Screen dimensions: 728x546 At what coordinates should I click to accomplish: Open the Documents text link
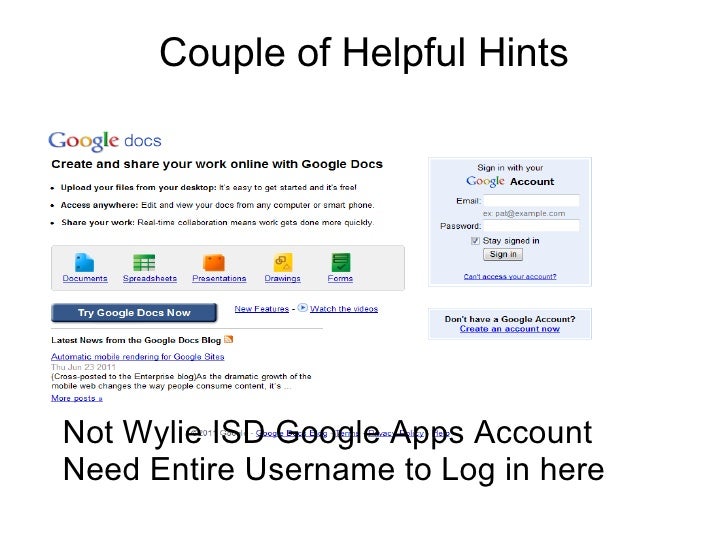pyautogui.click(x=85, y=278)
